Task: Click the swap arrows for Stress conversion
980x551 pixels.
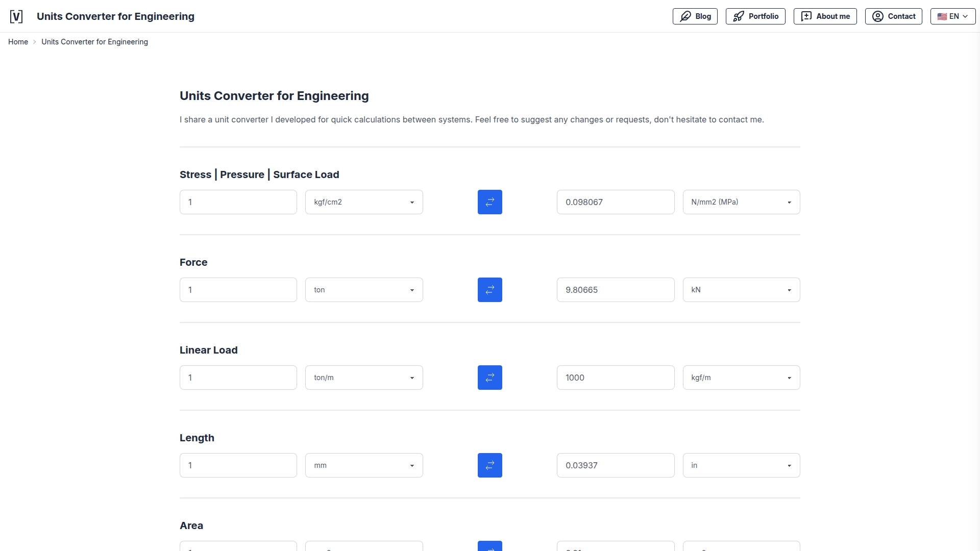Action: pyautogui.click(x=489, y=202)
